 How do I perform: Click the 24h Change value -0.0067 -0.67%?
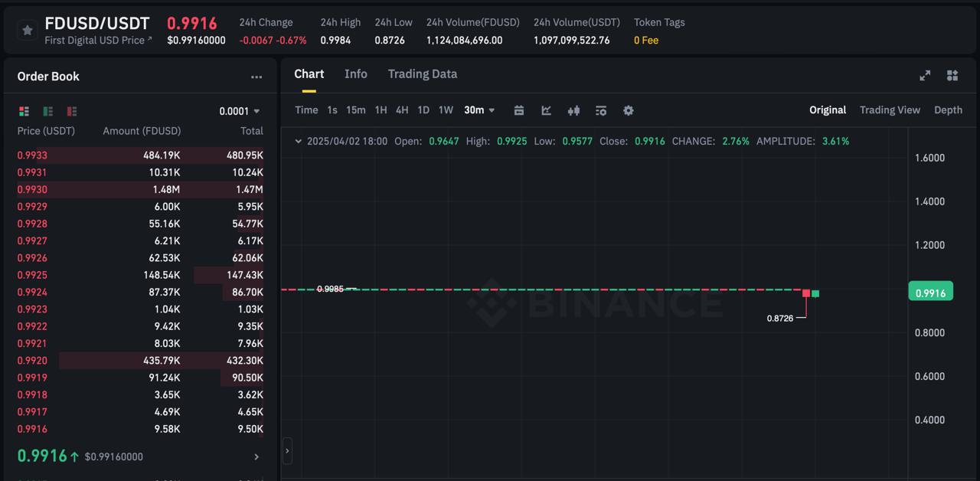(x=273, y=40)
